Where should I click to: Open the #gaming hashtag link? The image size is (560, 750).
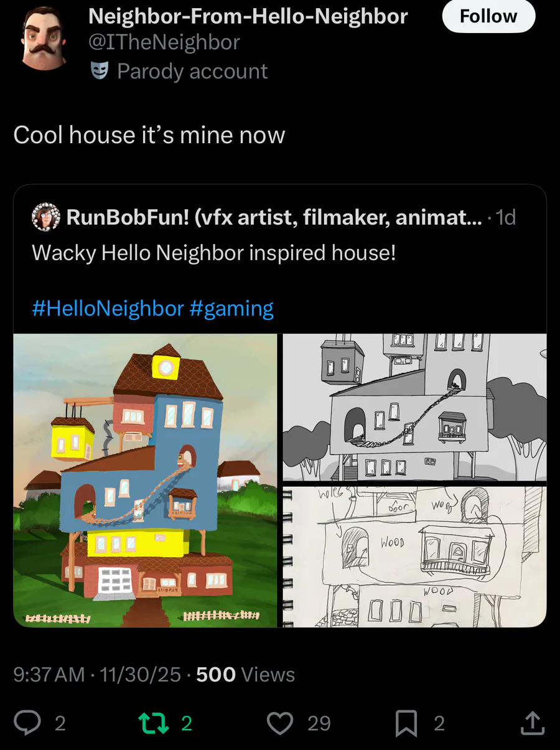click(x=231, y=308)
